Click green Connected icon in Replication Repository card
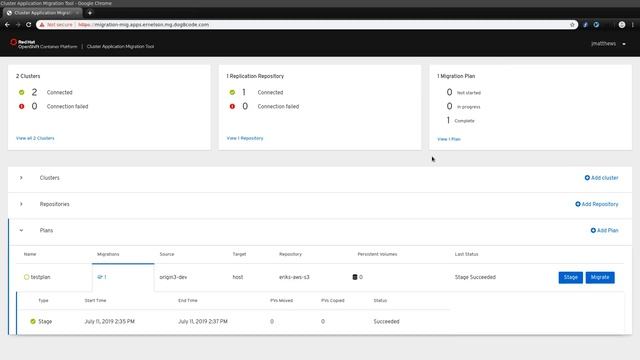 [232, 93]
